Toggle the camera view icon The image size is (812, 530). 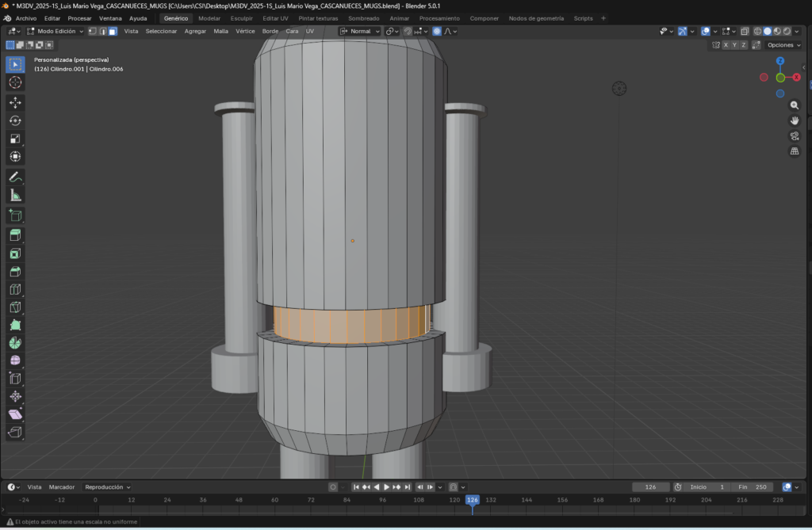point(795,136)
